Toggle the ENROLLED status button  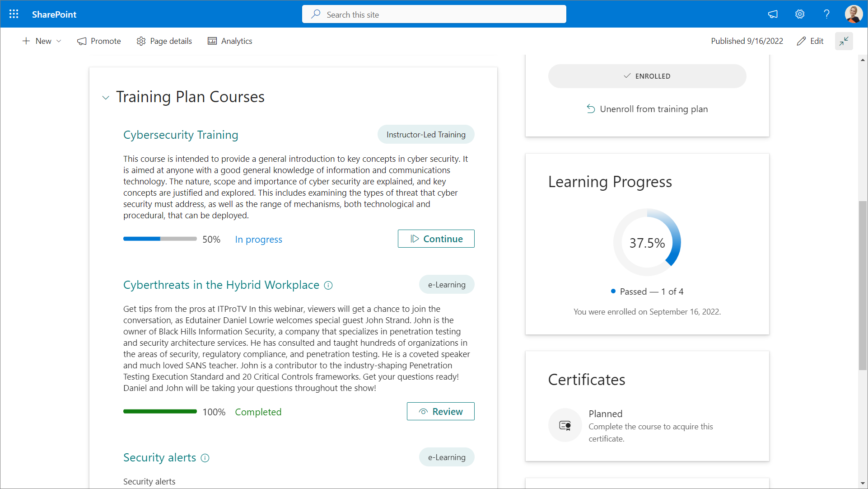pos(647,76)
